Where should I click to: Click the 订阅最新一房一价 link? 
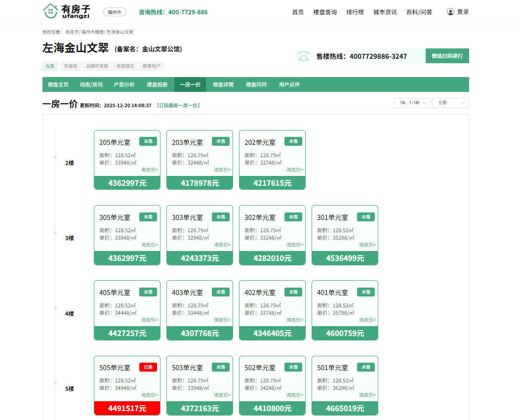178,106
